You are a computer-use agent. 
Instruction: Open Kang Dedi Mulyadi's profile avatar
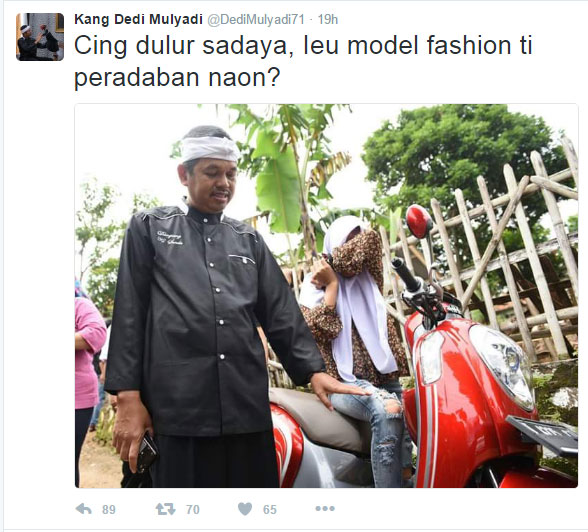40,37
